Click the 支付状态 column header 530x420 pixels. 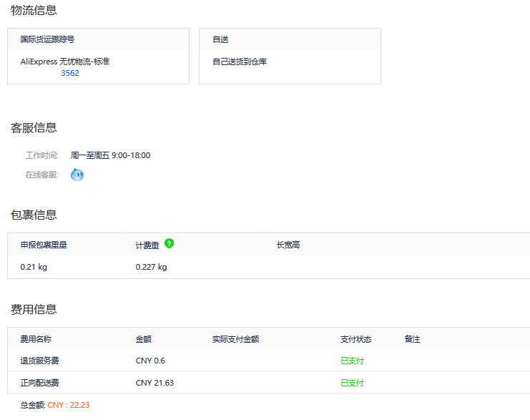click(x=355, y=339)
